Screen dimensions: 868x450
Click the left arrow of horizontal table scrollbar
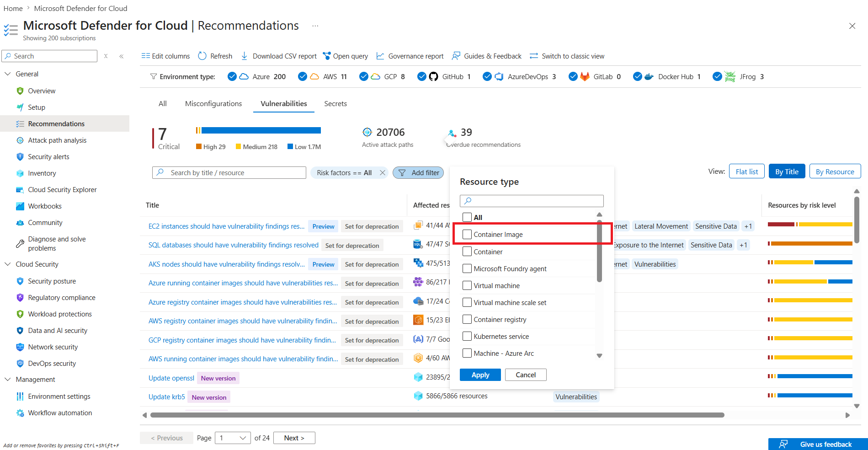(144, 415)
